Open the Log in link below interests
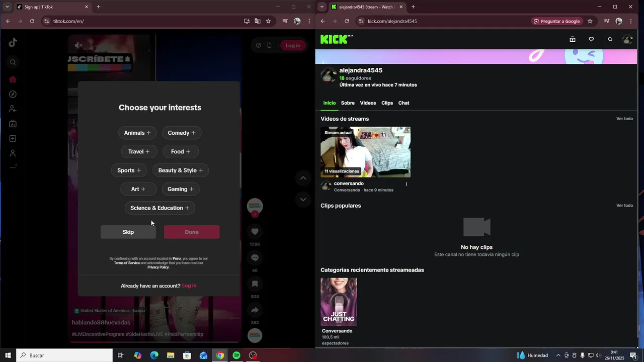 (189, 286)
